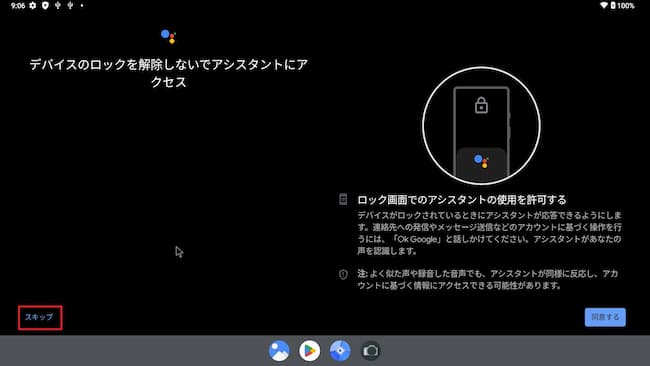This screenshot has width=650, height=366.
Task: Tap the first USB icon in status bar
Action: 58,6
